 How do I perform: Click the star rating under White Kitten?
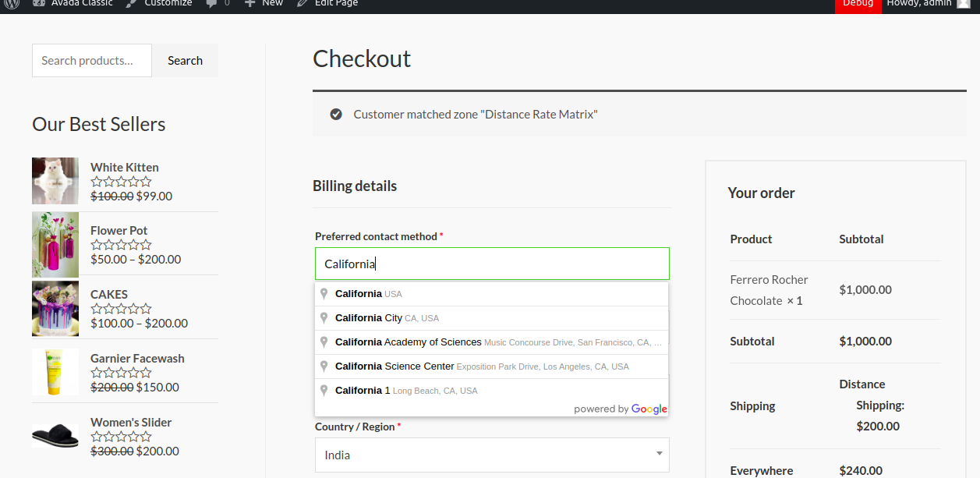(121, 182)
